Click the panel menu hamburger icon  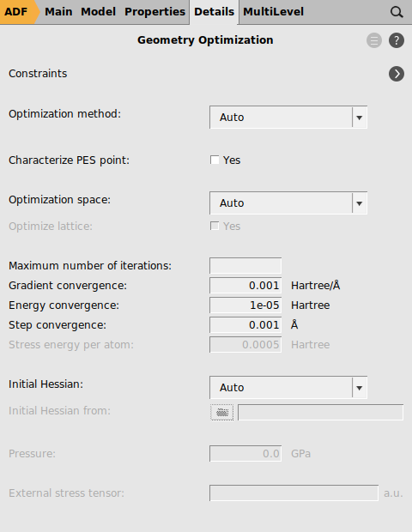point(374,40)
